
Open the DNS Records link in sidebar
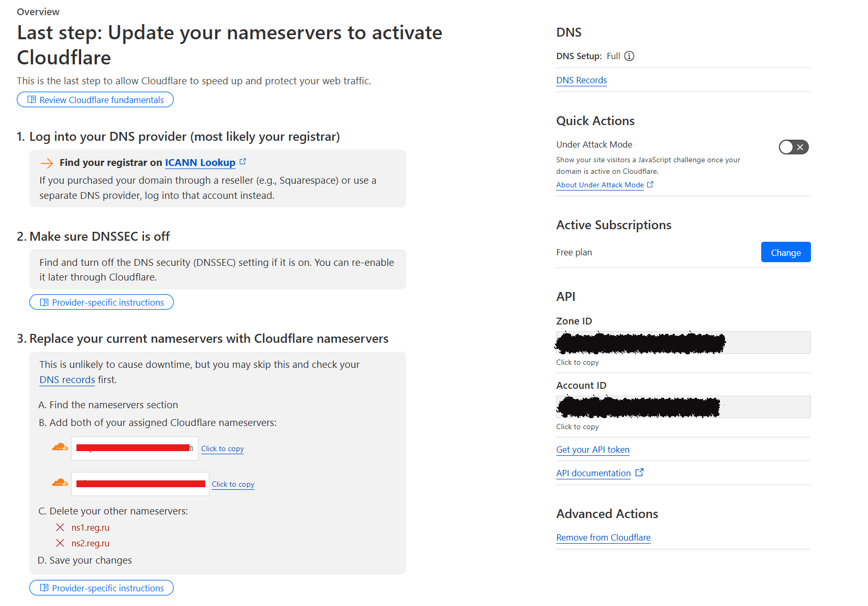(x=582, y=80)
